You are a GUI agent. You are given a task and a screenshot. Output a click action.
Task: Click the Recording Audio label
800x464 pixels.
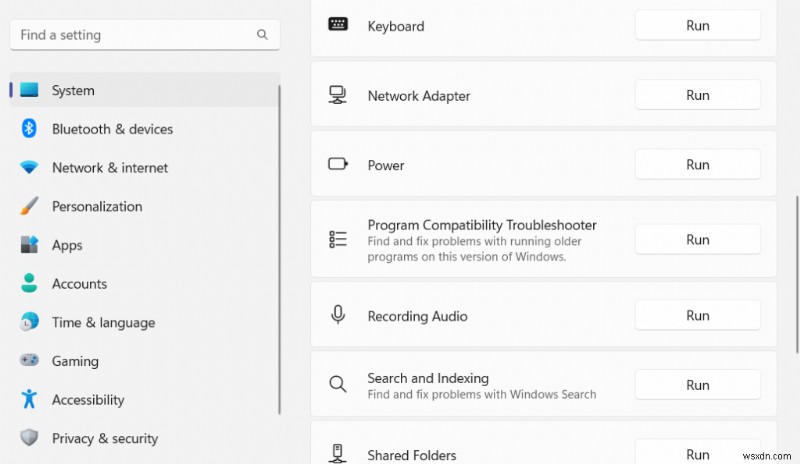pos(417,316)
